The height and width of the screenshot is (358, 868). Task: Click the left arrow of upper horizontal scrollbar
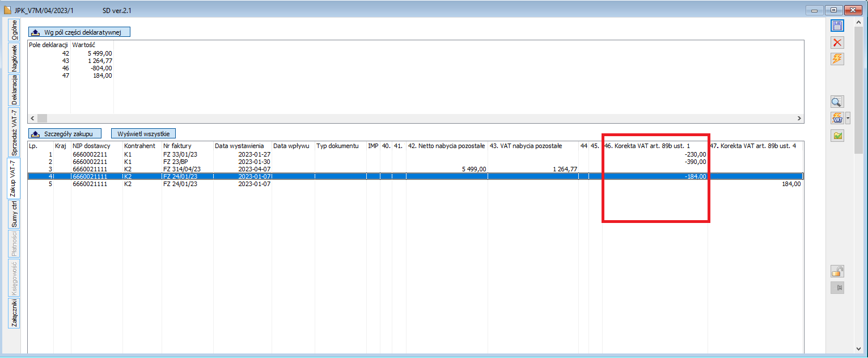[x=32, y=119]
